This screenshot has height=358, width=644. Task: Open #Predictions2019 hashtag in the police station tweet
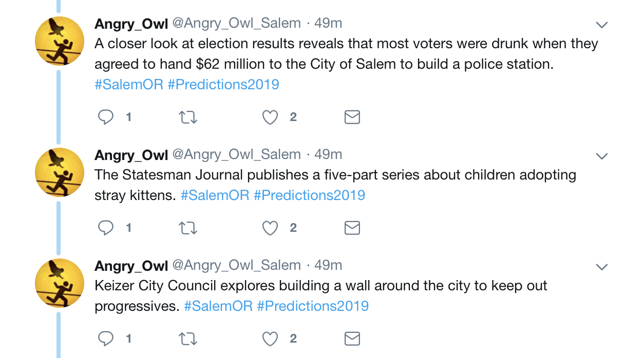223,84
